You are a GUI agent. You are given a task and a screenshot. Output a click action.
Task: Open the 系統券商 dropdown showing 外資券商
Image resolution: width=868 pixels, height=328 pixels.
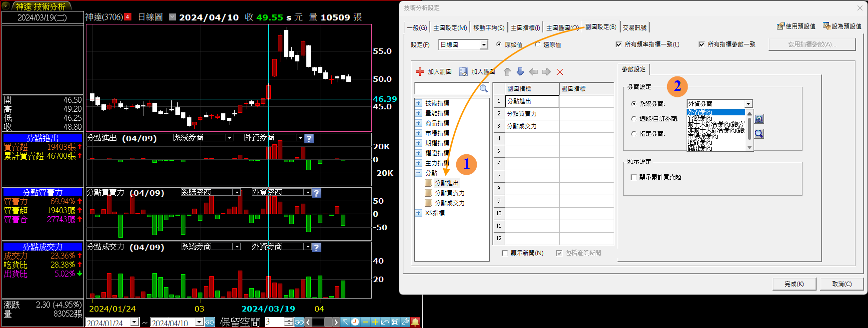[748, 104]
